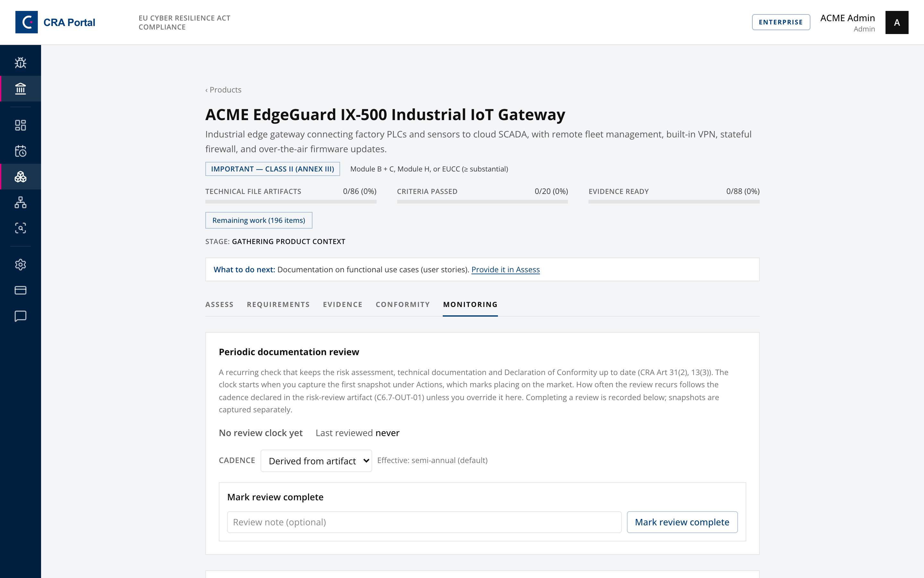Viewport: 924px width, 578px height.
Task: Open the calendar clock sidebar icon
Action: tap(21, 151)
